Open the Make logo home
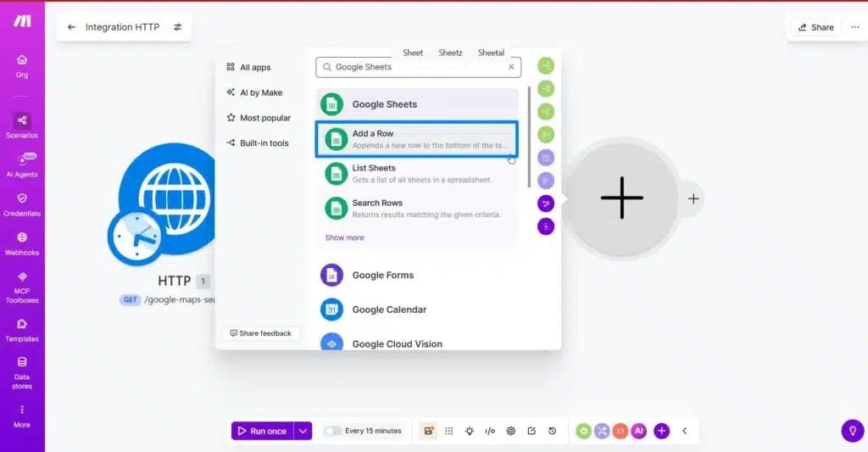The height and width of the screenshot is (452, 868). click(22, 21)
